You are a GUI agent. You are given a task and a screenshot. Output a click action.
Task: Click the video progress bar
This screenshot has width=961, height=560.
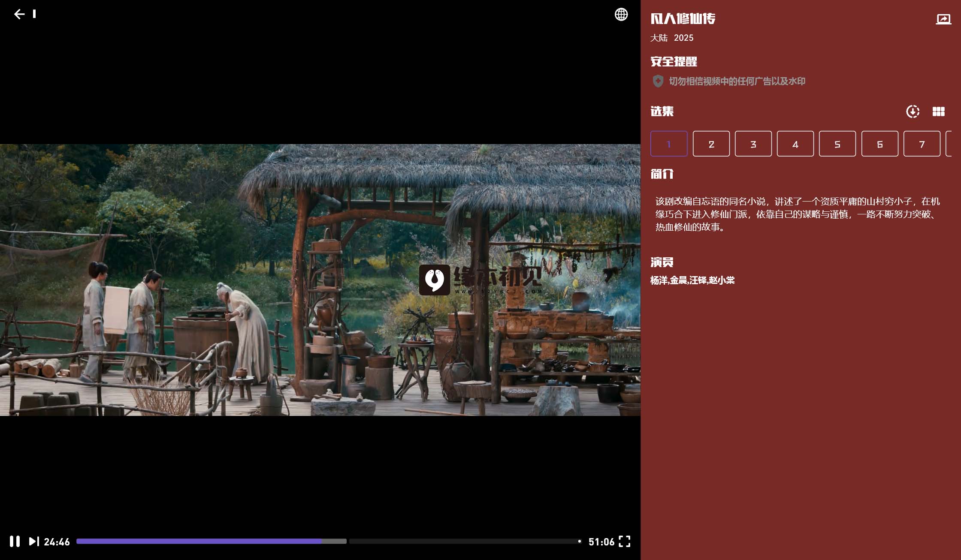tap(328, 541)
